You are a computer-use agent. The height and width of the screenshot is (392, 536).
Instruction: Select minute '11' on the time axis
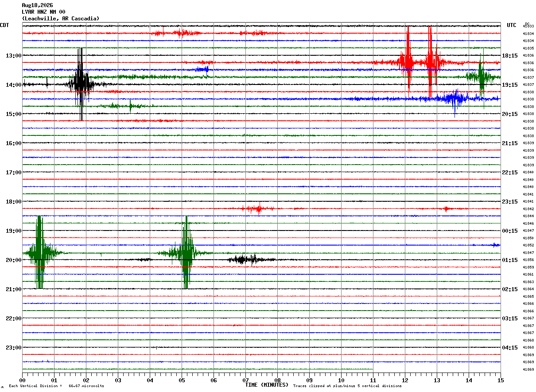pyautogui.click(x=373, y=380)
